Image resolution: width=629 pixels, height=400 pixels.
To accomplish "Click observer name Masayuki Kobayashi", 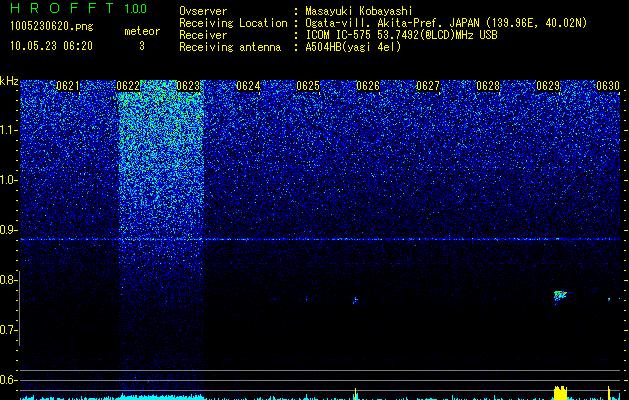I will tap(358, 11).
